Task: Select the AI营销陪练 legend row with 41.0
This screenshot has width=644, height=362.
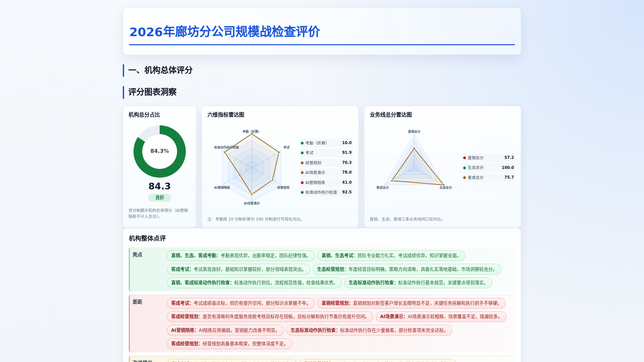Action: tap(326, 183)
